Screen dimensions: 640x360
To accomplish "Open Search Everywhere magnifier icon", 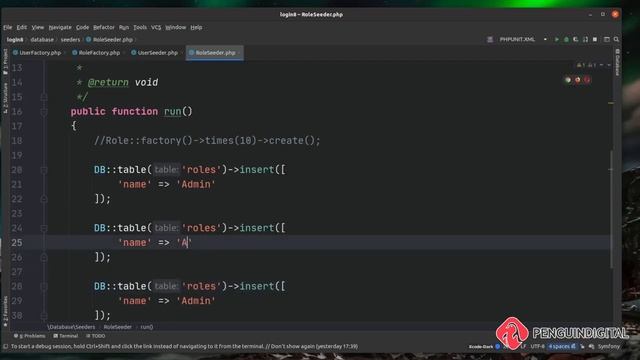I will coord(616,40).
